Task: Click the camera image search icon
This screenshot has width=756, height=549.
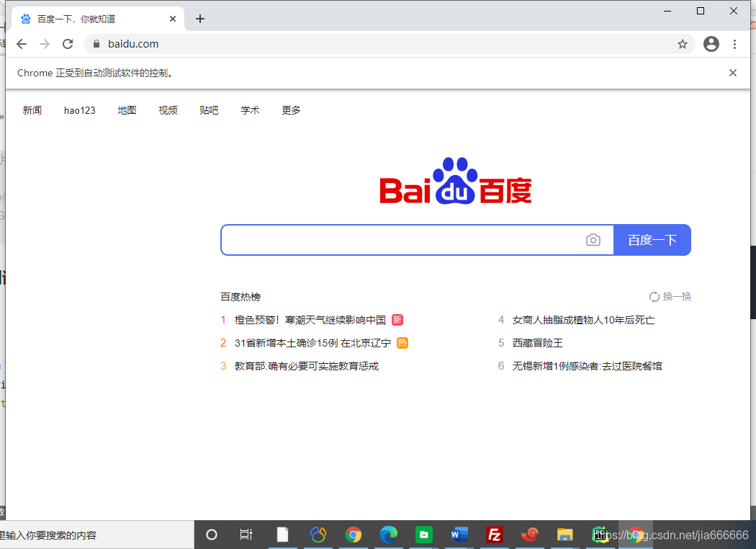Action: [593, 240]
